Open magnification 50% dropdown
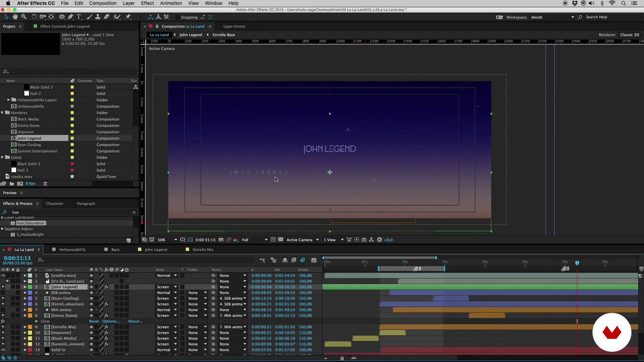Image resolution: width=644 pixels, height=362 pixels. tap(167, 240)
